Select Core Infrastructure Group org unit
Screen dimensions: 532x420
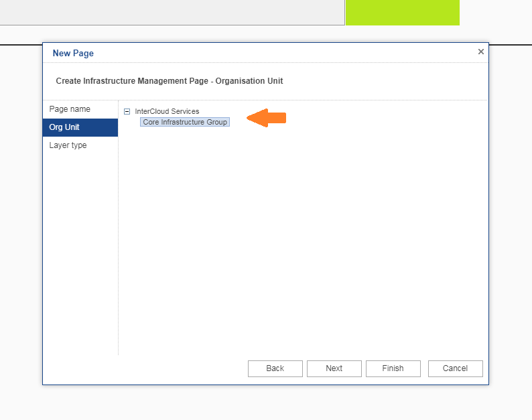click(185, 122)
